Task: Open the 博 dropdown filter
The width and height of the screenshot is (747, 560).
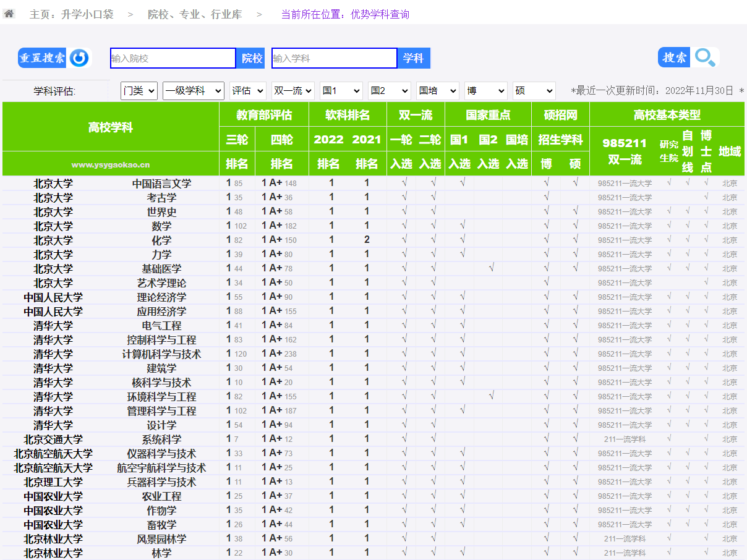Action: pyautogui.click(x=485, y=91)
